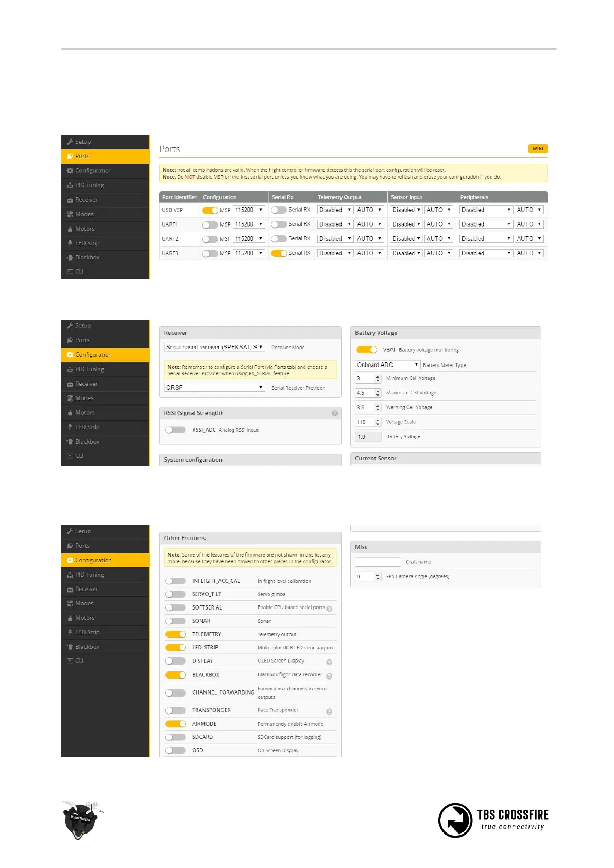Click the help icon on the TRANSPONDER row

[x=329, y=711]
